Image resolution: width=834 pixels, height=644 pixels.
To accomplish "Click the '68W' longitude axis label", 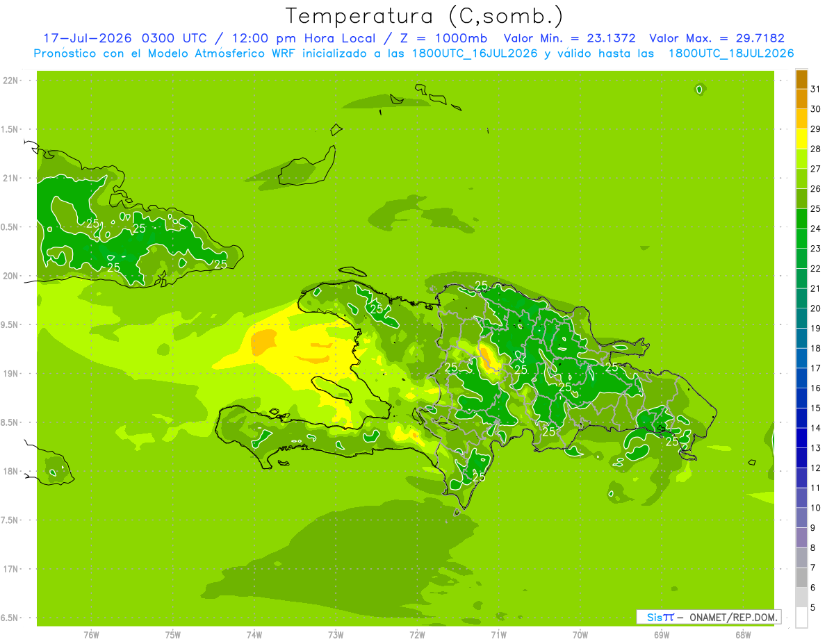I will (x=743, y=634).
